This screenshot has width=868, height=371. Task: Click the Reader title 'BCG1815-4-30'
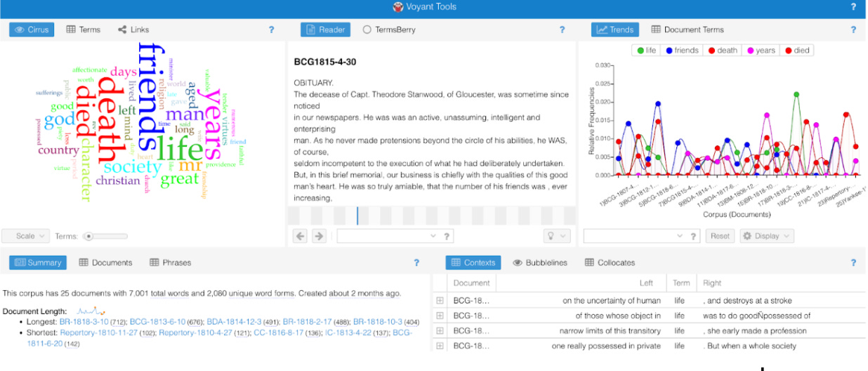pos(325,62)
